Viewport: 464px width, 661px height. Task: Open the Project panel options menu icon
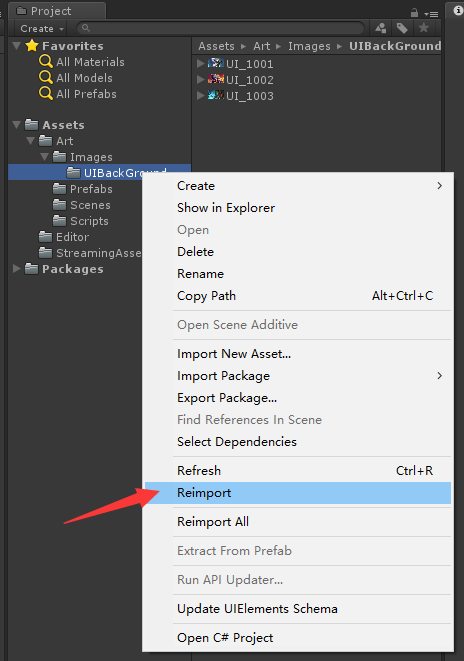431,14
